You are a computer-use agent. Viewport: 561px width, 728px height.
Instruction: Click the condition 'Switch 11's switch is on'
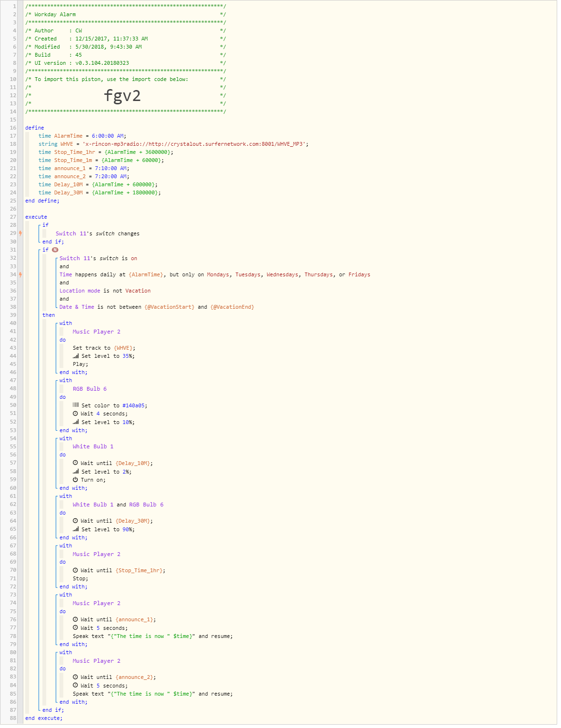coord(98,258)
